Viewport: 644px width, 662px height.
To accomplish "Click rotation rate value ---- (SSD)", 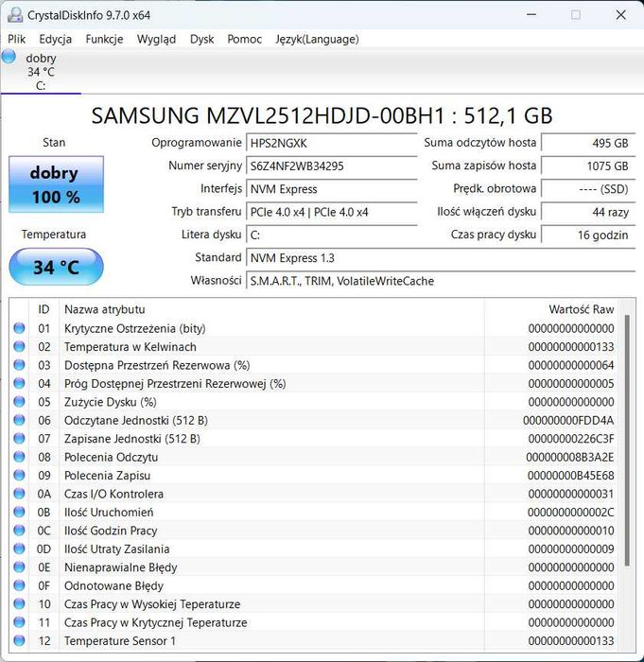I will (588, 189).
